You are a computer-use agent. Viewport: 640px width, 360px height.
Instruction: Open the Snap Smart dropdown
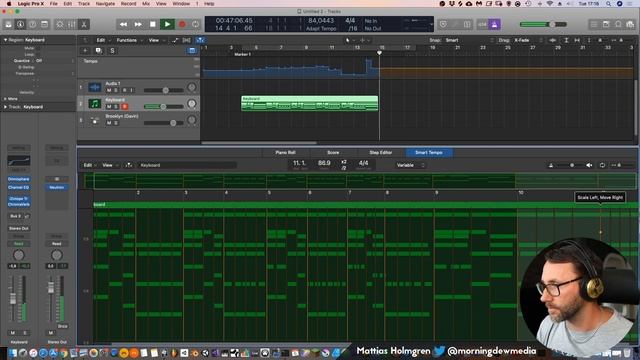click(469, 40)
